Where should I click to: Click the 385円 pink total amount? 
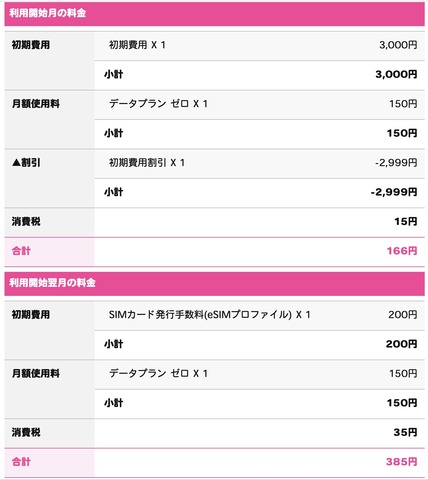click(x=402, y=462)
